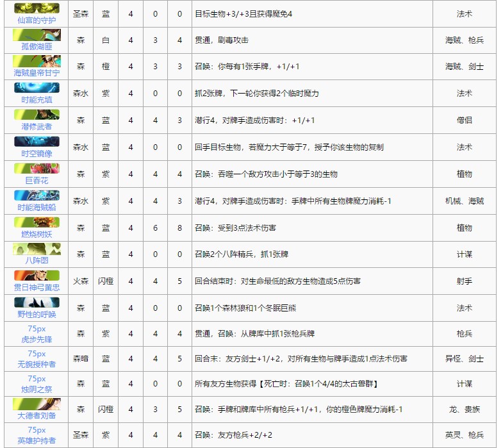The height and width of the screenshot is (448, 503).
Task: Click the 贯日神弓黄忠 card art thumbnail
Action: 37,276
